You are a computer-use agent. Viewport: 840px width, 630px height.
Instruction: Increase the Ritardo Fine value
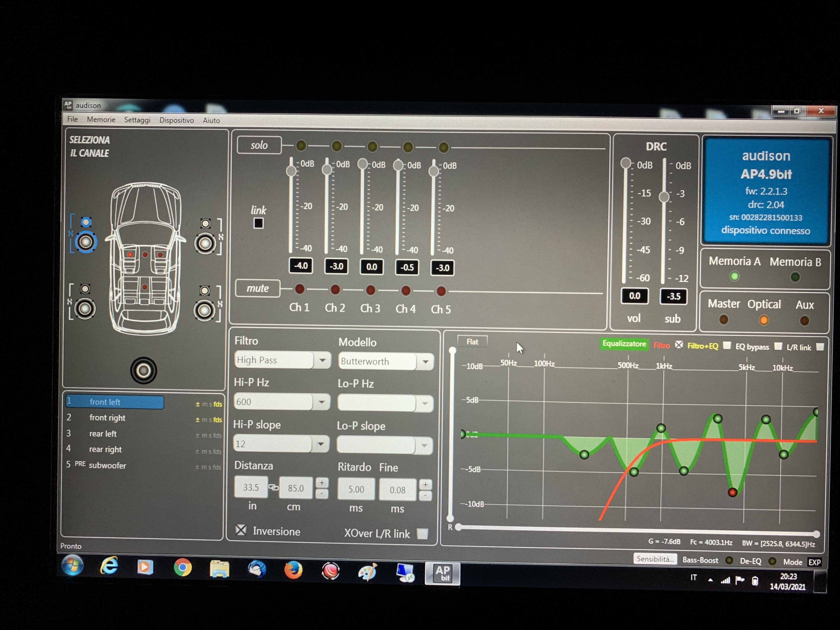(x=425, y=485)
